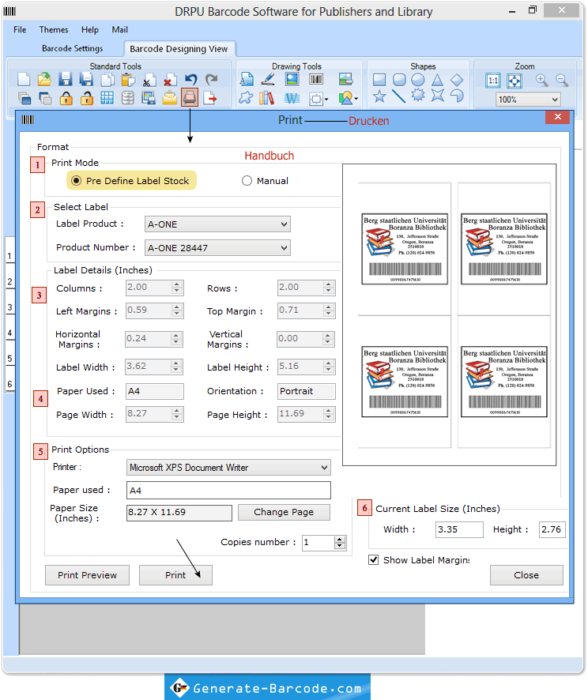This screenshot has height=700, width=588.
Task: Click the Cut scissors icon
Action: (x=149, y=80)
